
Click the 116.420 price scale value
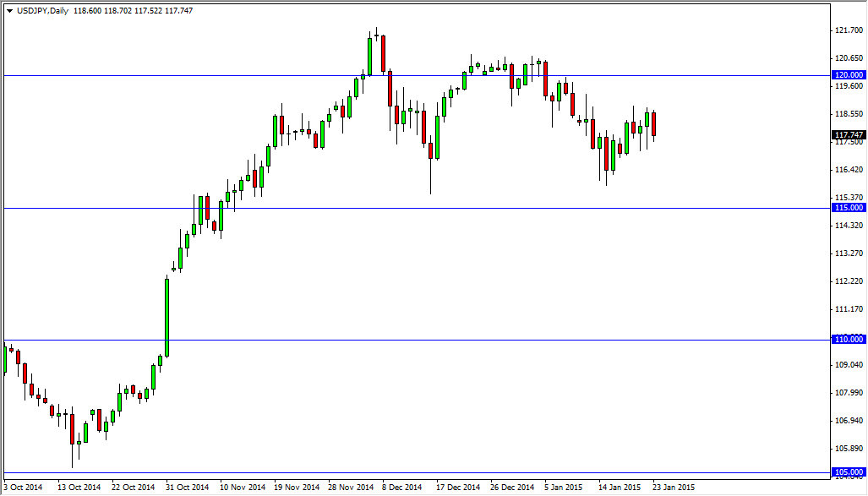coord(849,170)
